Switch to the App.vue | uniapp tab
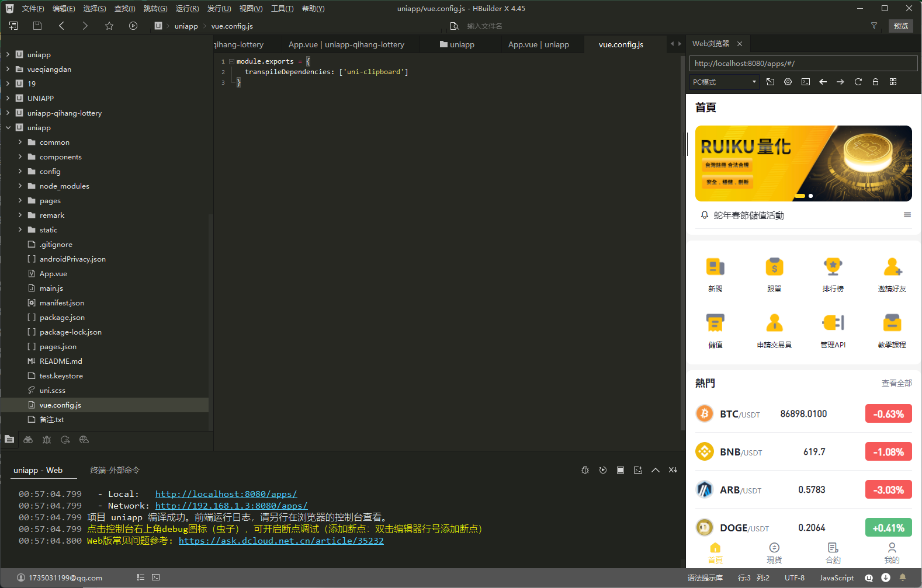This screenshot has width=922, height=588. point(538,44)
